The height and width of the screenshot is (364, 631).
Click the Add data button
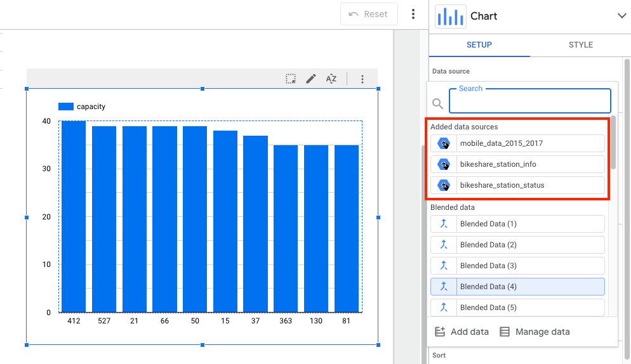(462, 332)
